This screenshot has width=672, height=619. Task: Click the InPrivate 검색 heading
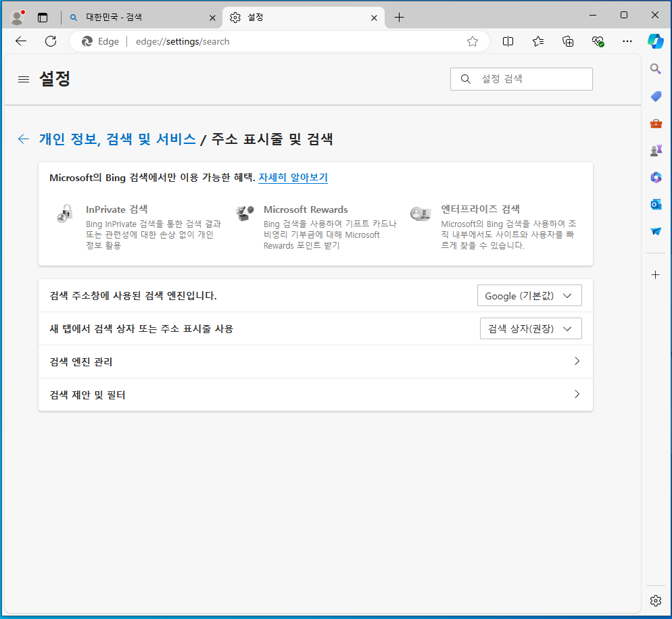pyautogui.click(x=116, y=209)
